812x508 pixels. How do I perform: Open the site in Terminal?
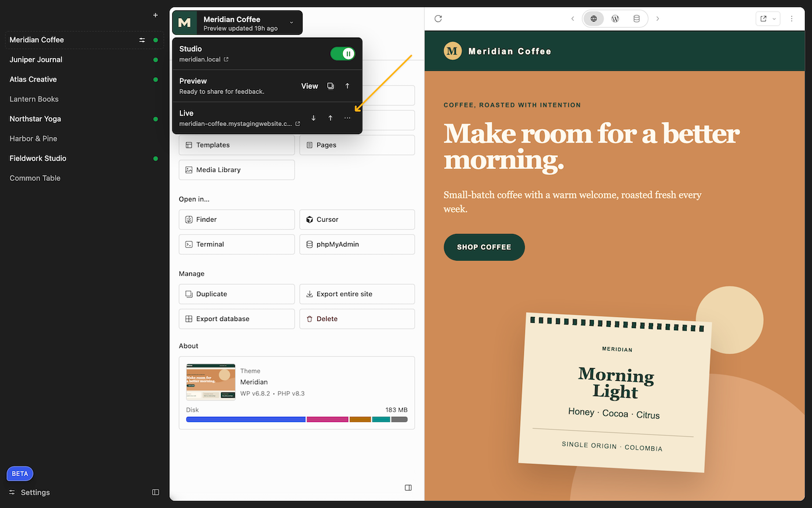[237, 244]
